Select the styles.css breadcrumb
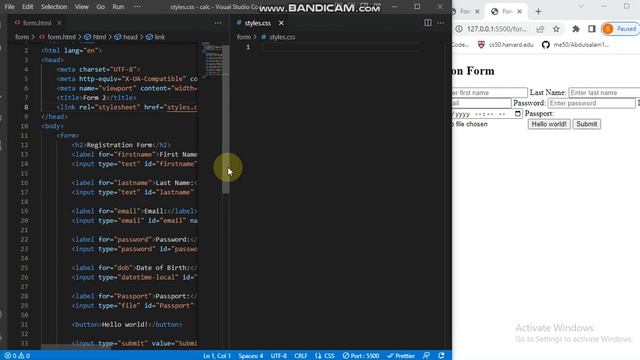This screenshot has height=360, width=640. pos(278,37)
